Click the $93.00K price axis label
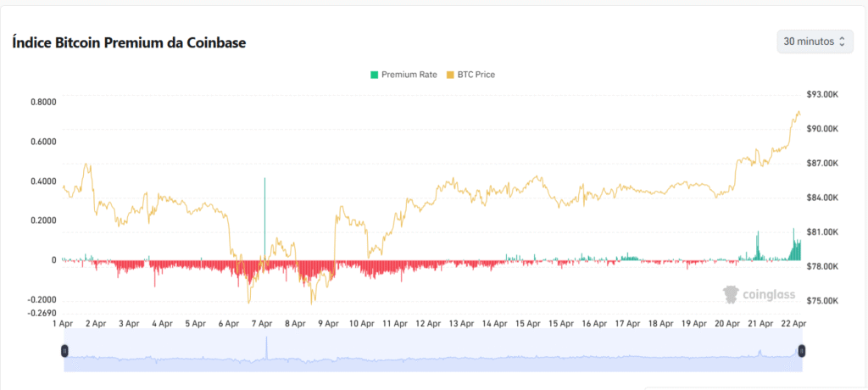 coord(822,95)
